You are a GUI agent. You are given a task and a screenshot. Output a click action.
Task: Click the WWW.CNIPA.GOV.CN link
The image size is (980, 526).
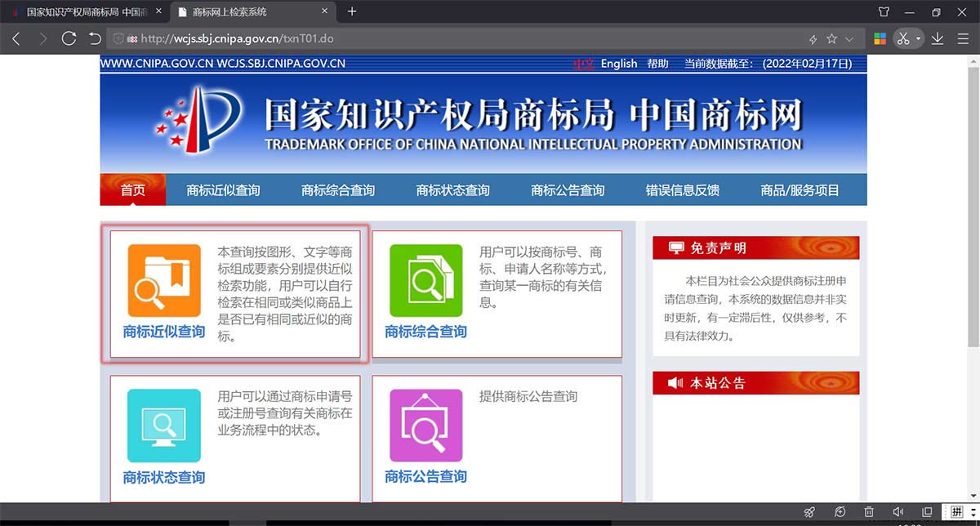[x=157, y=64]
